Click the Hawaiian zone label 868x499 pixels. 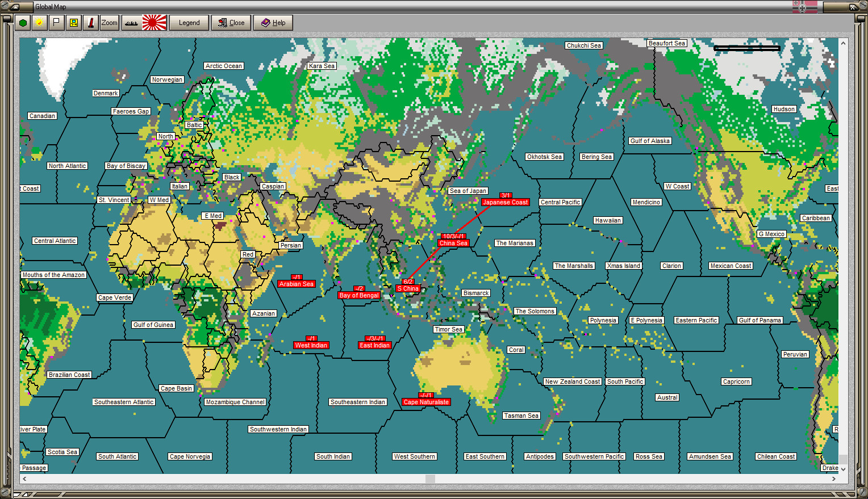[x=608, y=220]
